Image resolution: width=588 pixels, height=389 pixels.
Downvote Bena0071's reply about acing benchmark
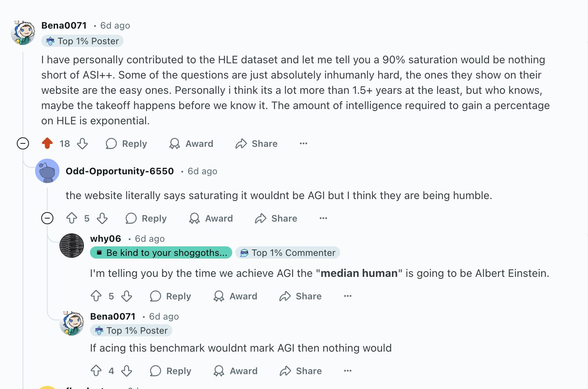127,371
